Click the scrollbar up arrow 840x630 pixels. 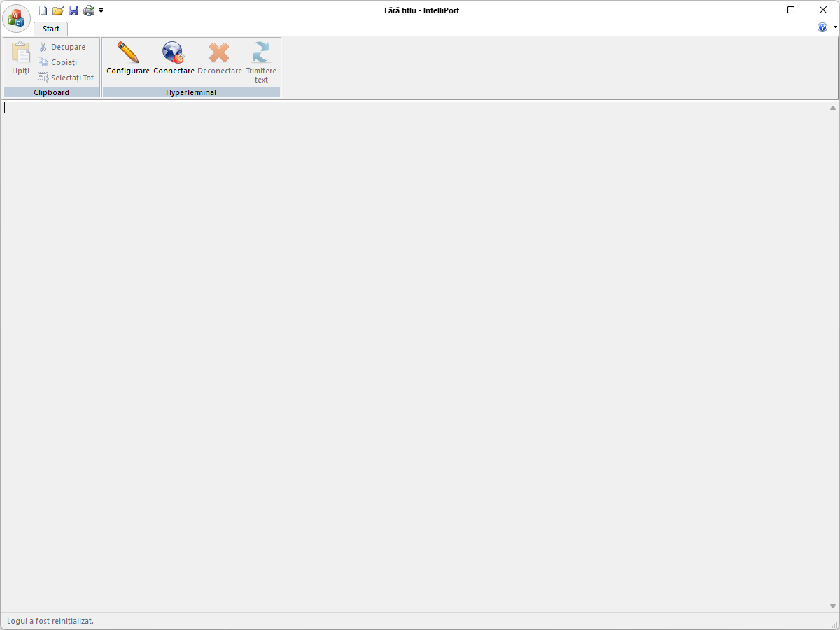coord(833,108)
